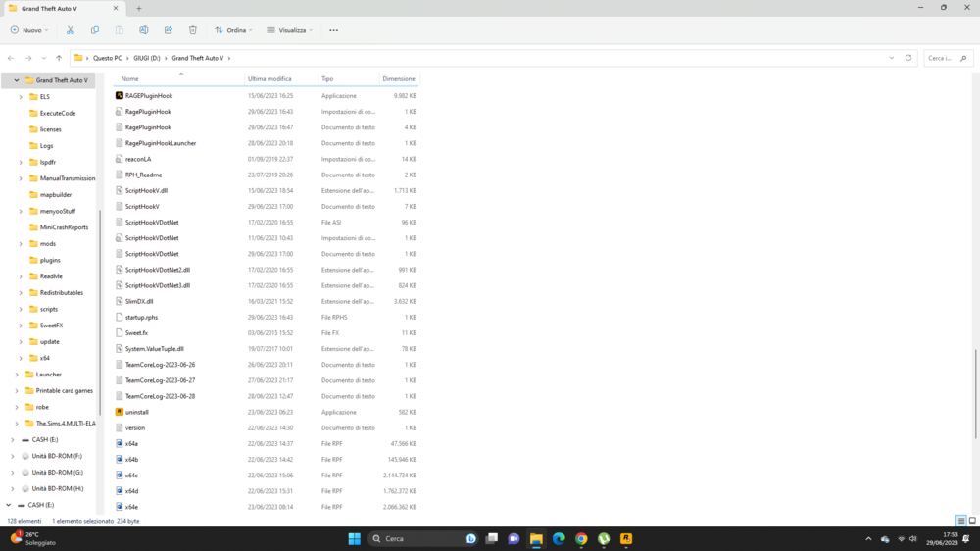
Task: Select the ScriptHookV.dll file
Action: (x=146, y=191)
